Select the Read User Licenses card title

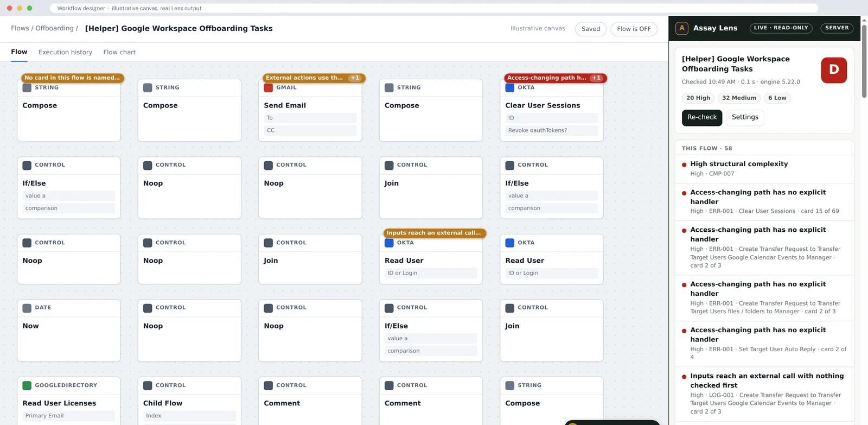coord(59,404)
